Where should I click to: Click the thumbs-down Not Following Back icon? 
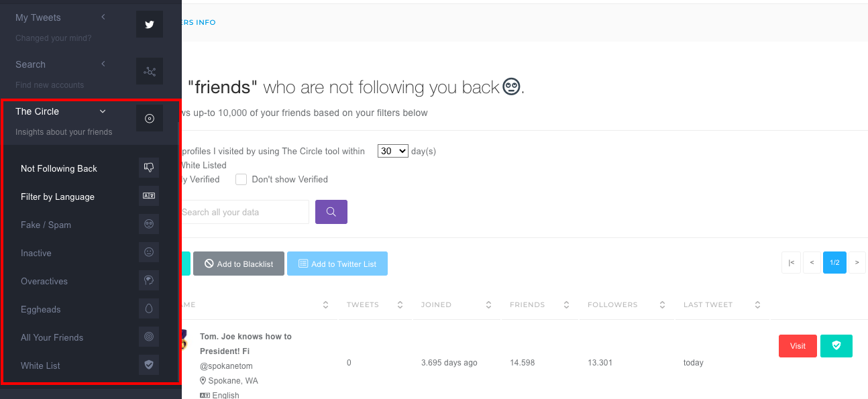[x=149, y=168]
